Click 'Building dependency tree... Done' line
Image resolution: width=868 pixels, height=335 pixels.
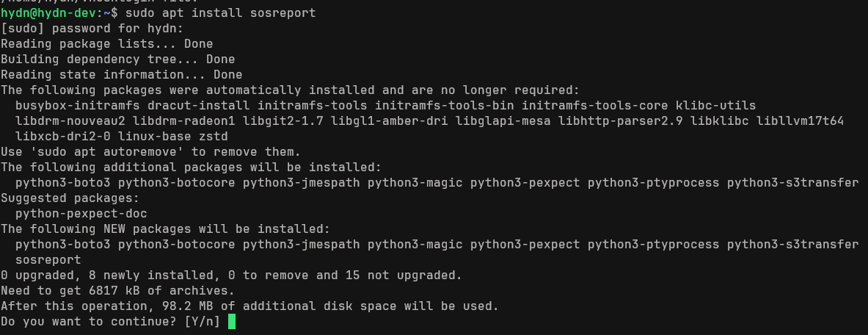pyautogui.click(x=118, y=60)
